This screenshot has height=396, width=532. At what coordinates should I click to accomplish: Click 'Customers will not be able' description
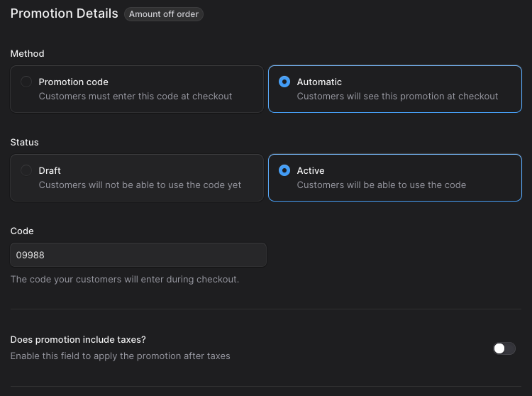[140, 185]
